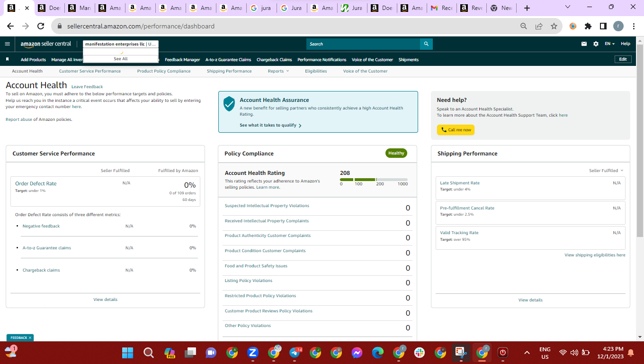The image size is (644, 364).
Task: Open Telegram from the taskbar
Action: coord(295,353)
